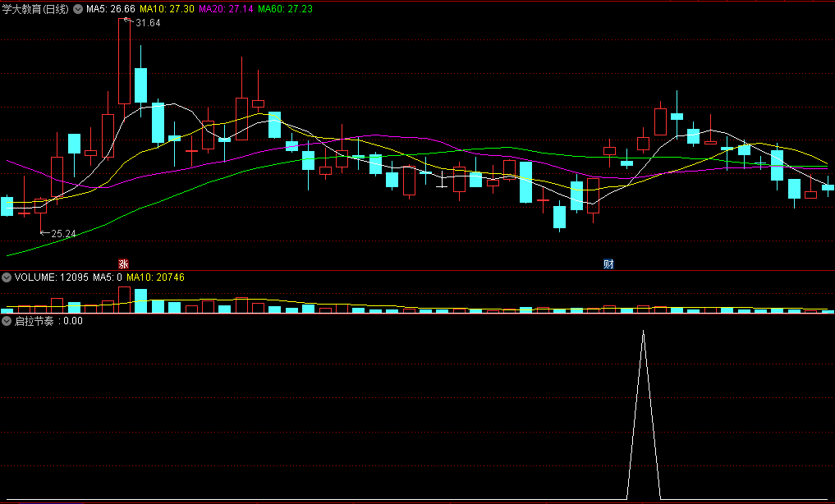Screen dimensions: 835x504
Task: Click the green MA60: 27.23 label
Action: [285, 9]
